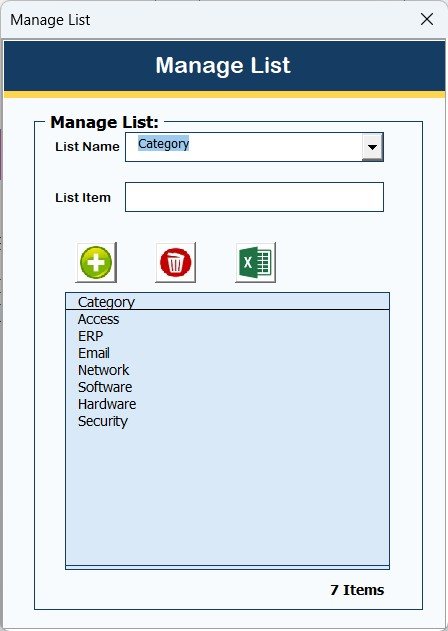The height and width of the screenshot is (631, 448).
Task: Click the List Item label
Action: pos(83,198)
